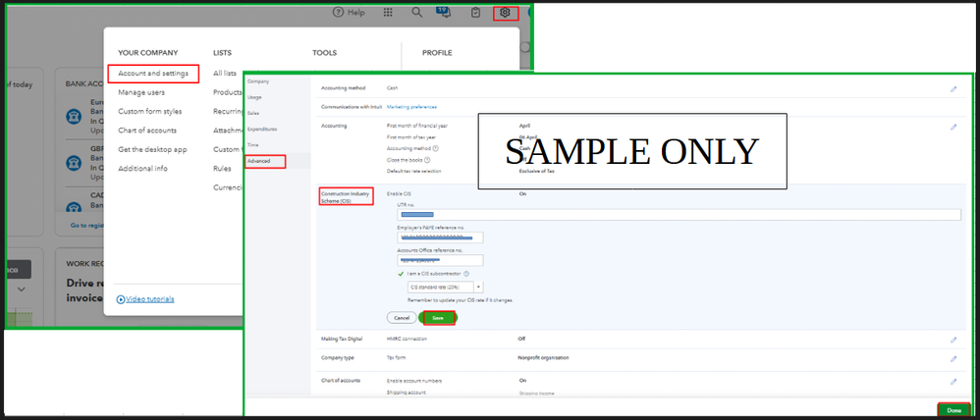Expand the chevron arrow on the dashboard's left edge

[x=22, y=289]
